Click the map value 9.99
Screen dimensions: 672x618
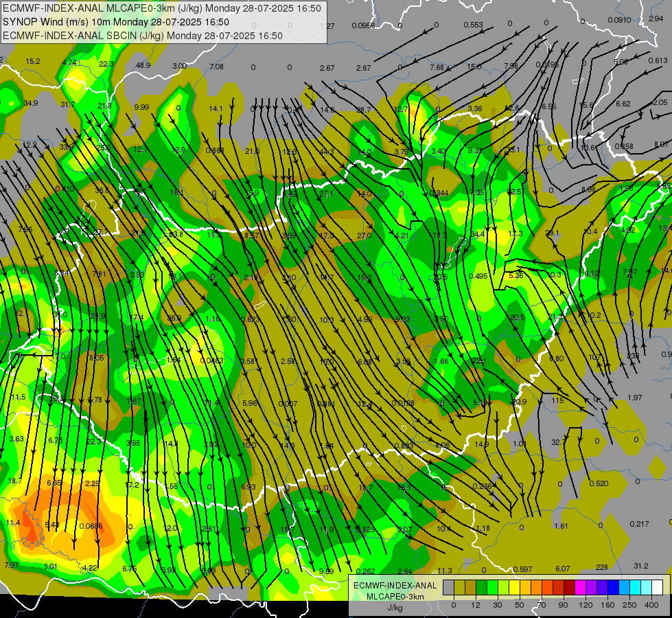(141, 107)
